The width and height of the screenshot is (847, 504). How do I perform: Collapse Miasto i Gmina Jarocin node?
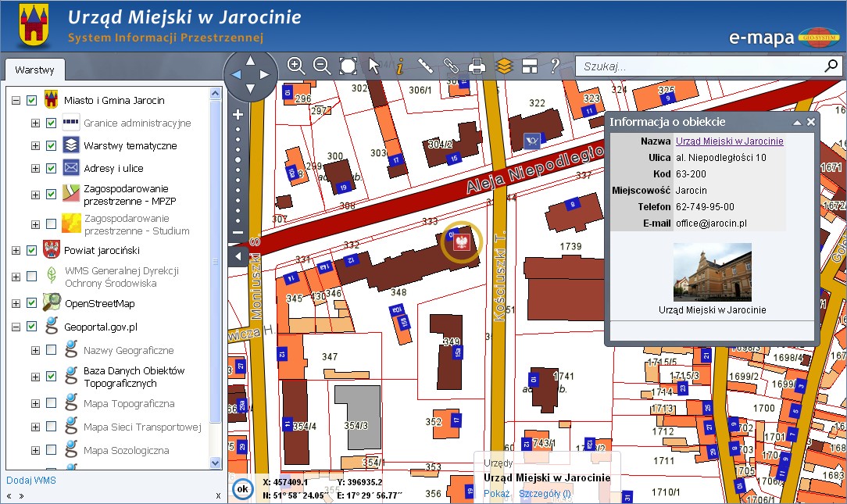16,101
